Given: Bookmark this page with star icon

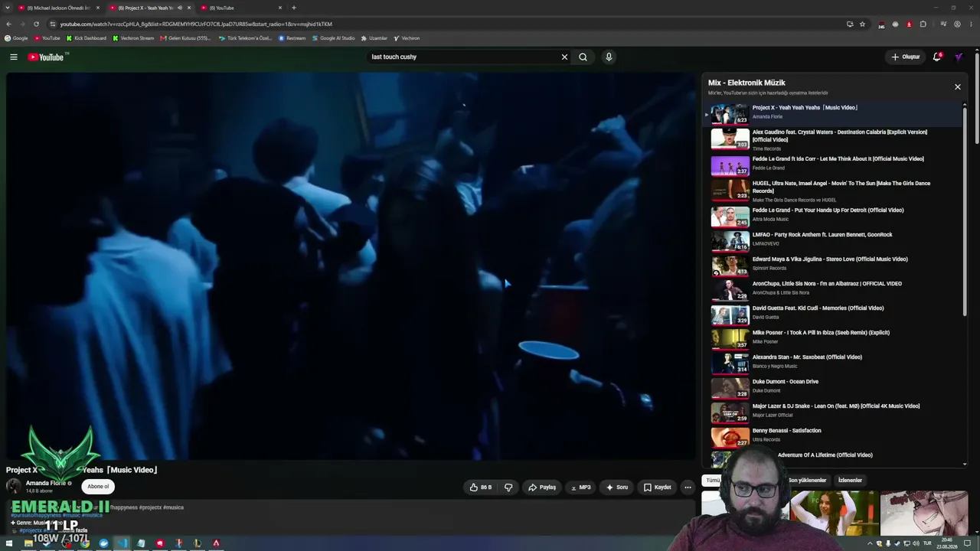Looking at the screenshot, I should coord(862,24).
